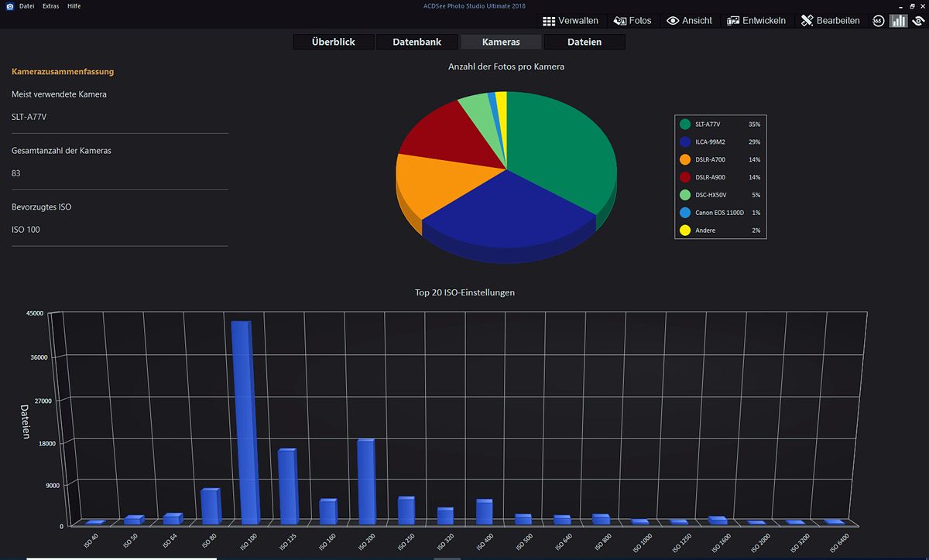
Task: Open Entwickeln develop mode
Action: click(756, 21)
